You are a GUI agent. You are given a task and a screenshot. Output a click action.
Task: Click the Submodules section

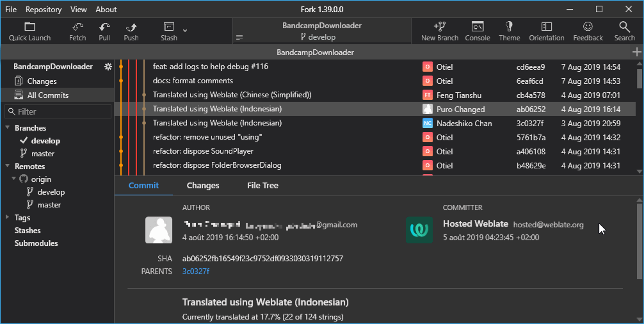(x=36, y=243)
